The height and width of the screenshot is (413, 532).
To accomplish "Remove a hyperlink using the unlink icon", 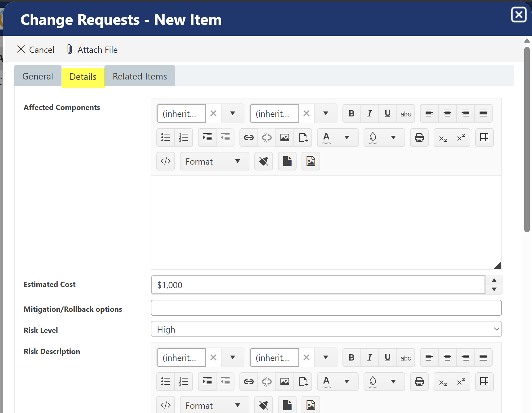I will pos(266,138).
